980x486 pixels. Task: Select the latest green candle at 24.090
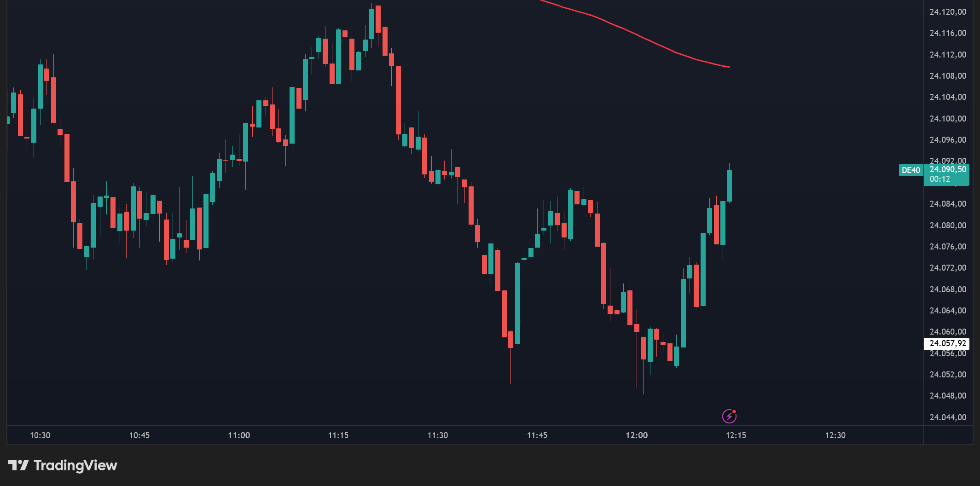[x=729, y=186]
